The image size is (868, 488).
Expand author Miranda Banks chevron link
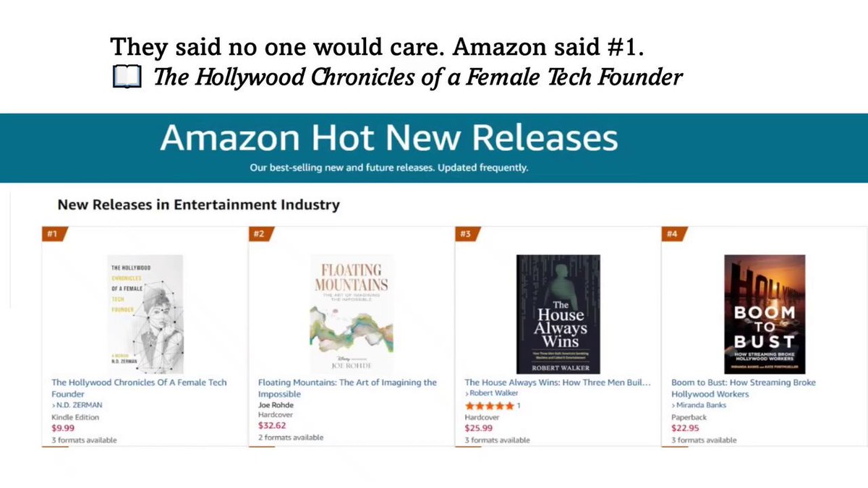699,406
